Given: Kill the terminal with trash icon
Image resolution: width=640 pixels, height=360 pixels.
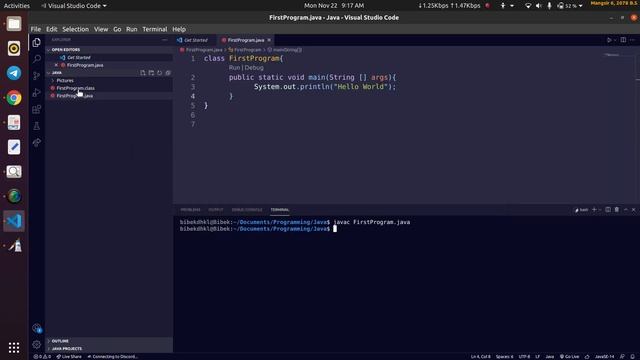Looking at the screenshot, I should (x=617, y=210).
